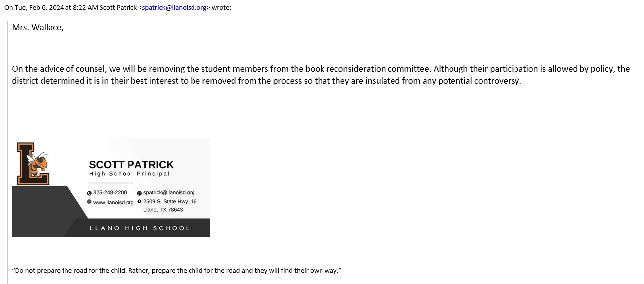This screenshot has height=284, width=644.
Task: Click the High School Principal title text
Action: 129,174
